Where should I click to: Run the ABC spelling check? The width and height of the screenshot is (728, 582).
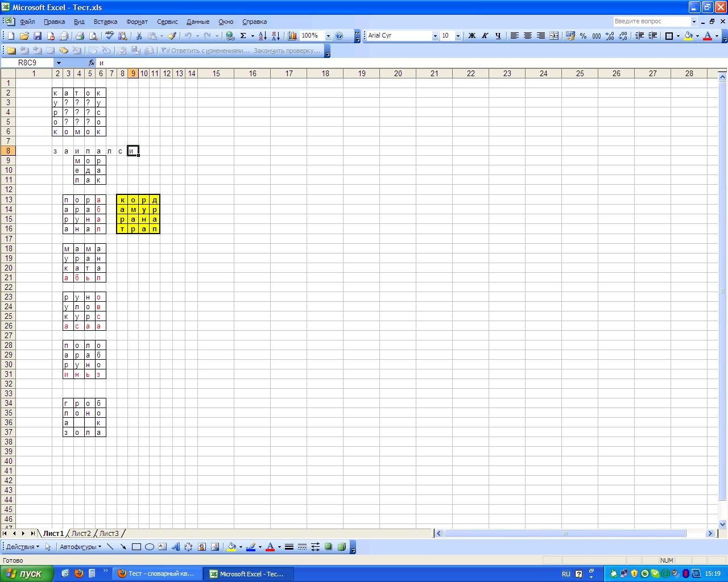pyautogui.click(x=110, y=36)
